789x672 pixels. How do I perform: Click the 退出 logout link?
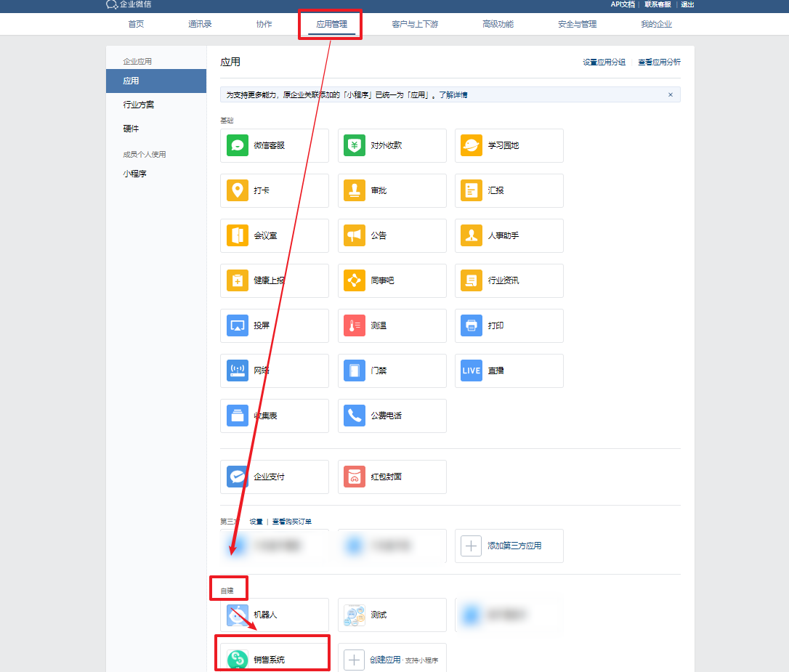[x=687, y=4]
